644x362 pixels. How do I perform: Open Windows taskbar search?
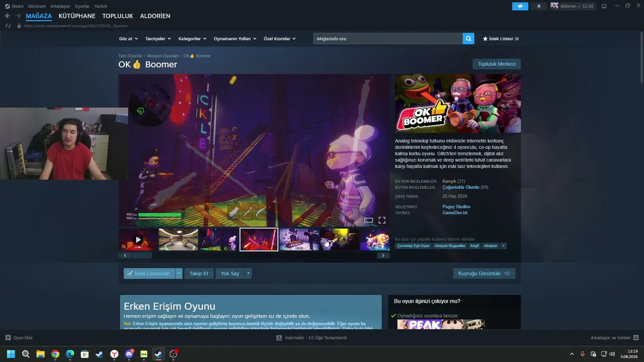tap(26, 354)
